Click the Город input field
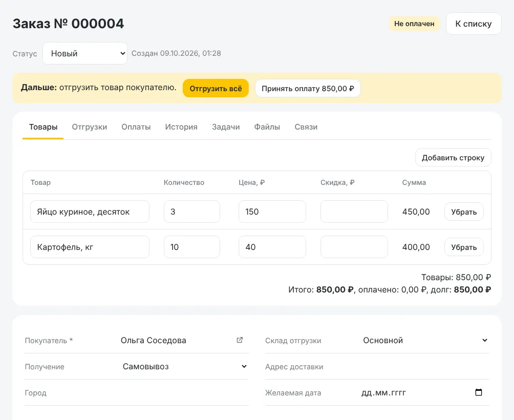Image resolution: width=514 pixels, height=420 pixels. pos(184,392)
